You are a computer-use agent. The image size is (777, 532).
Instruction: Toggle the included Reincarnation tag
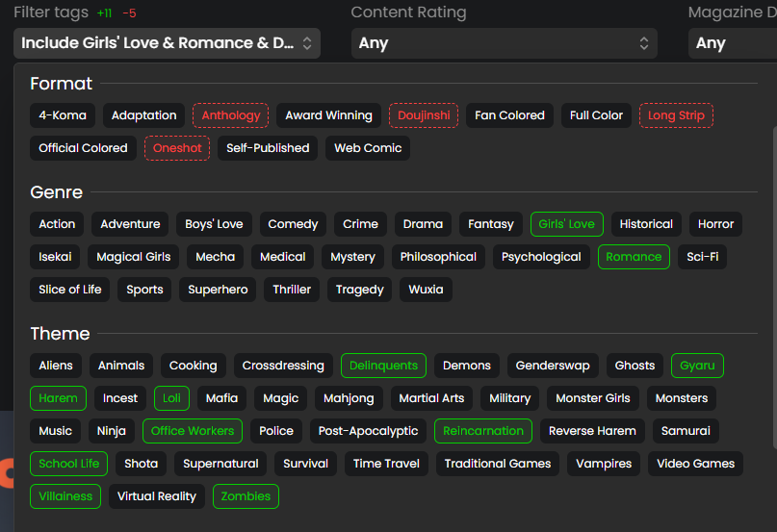coord(483,431)
